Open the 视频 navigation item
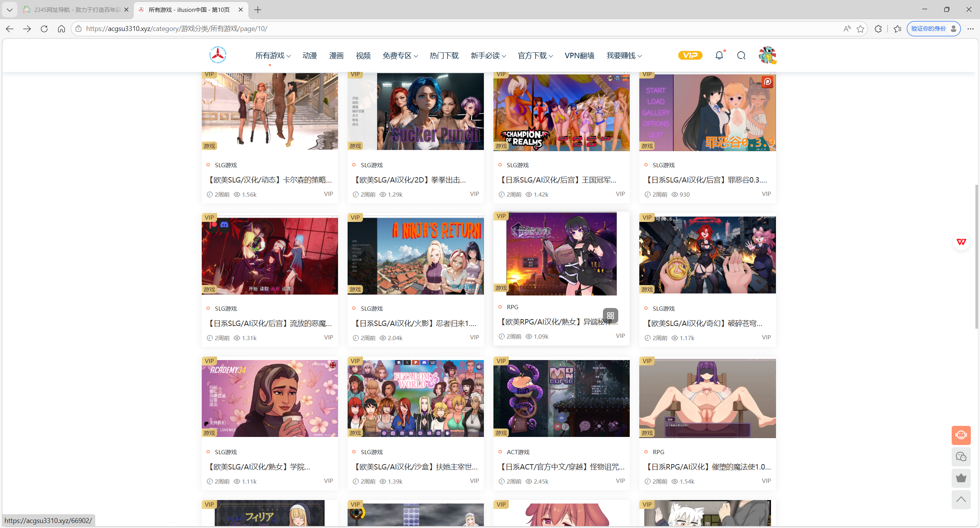Image resolution: width=980 pixels, height=528 pixels. click(x=363, y=55)
